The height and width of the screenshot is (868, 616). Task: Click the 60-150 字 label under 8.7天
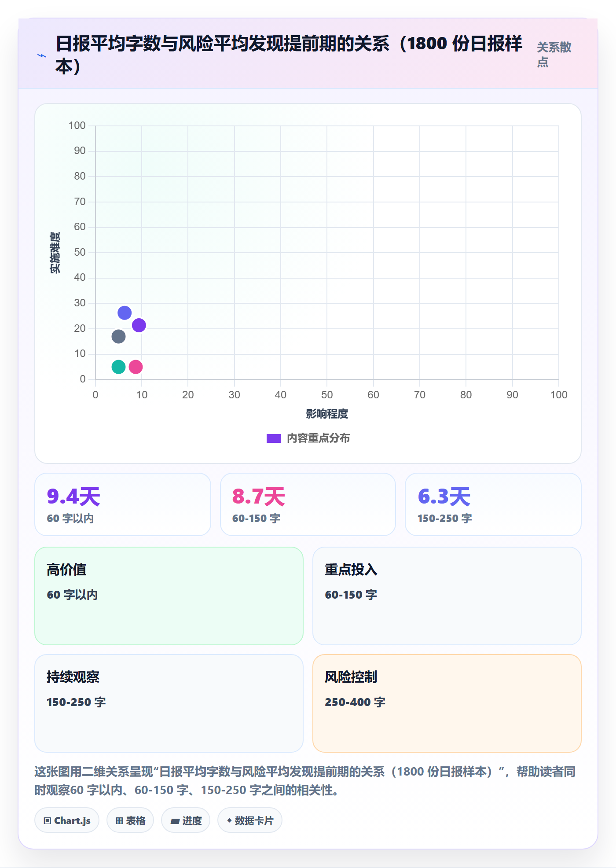(x=256, y=519)
